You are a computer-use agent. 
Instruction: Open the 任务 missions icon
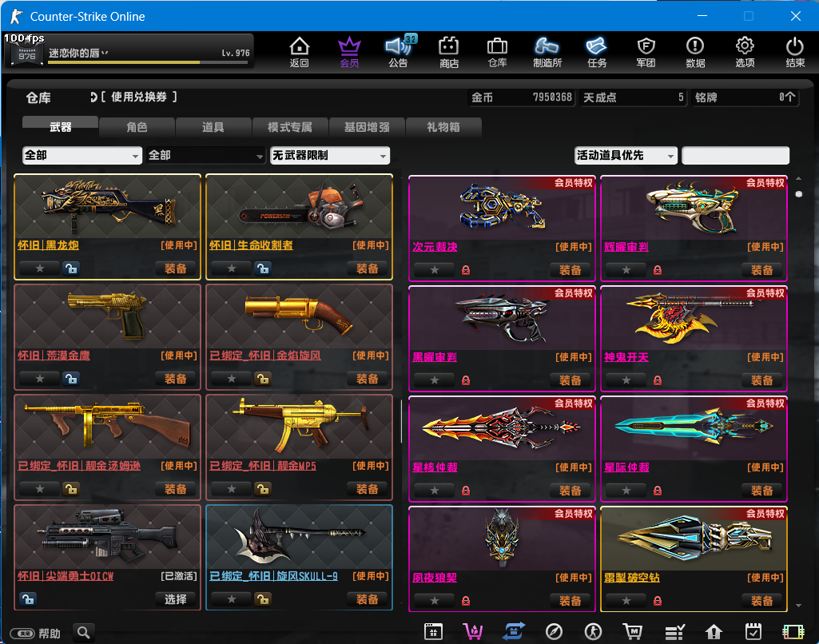pyautogui.click(x=597, y=52)
